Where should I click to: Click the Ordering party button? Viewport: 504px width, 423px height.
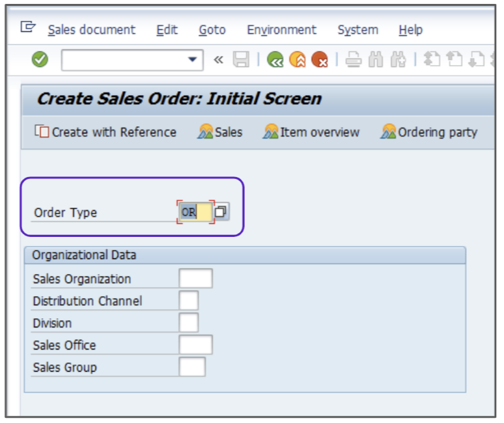(x=429, y=132)
